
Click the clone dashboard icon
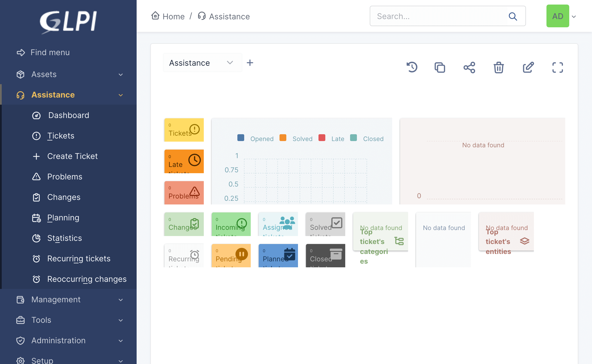click(x=440, y=67)
